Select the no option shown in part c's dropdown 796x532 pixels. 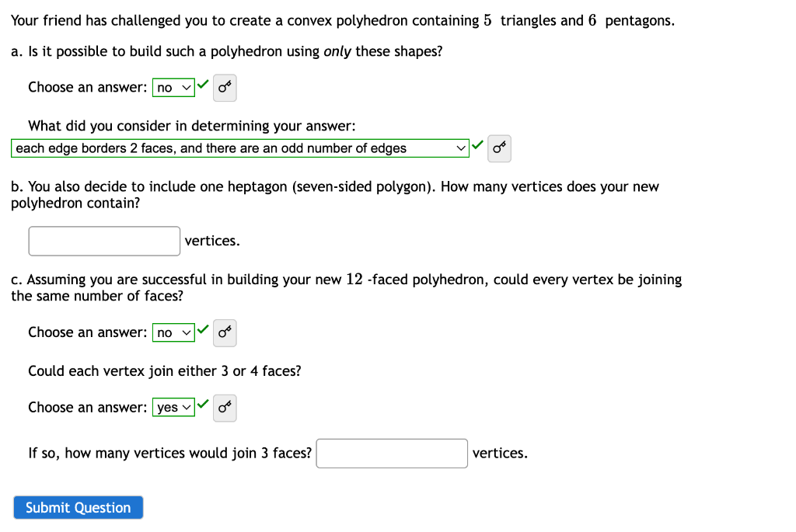click(x=167, y=332)
